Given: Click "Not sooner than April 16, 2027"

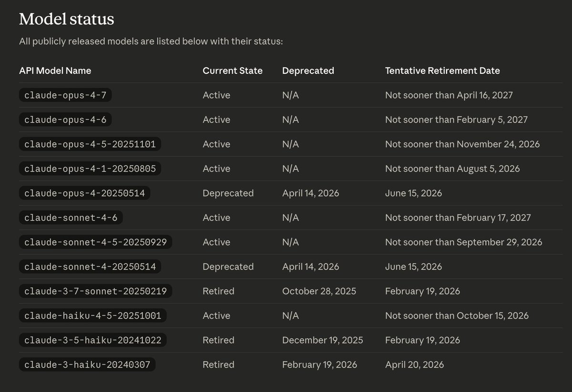Looking at the screenshot, I should [449, 95].
